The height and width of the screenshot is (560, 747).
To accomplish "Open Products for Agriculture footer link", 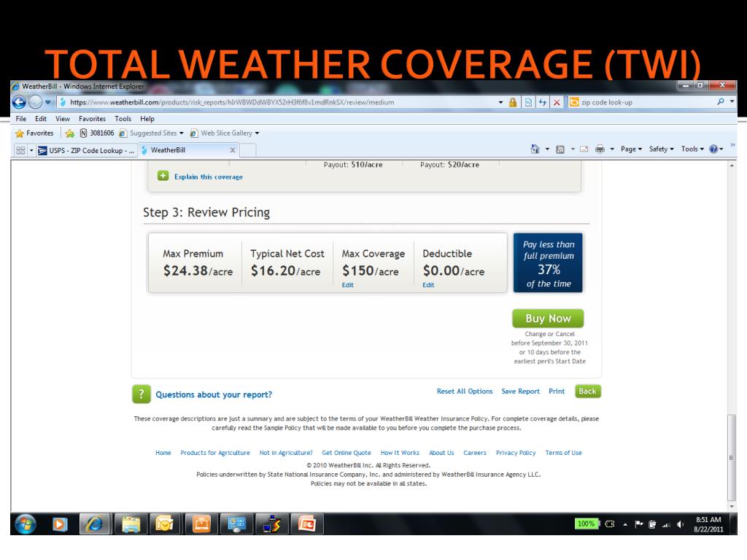I will tap(215, 453).
